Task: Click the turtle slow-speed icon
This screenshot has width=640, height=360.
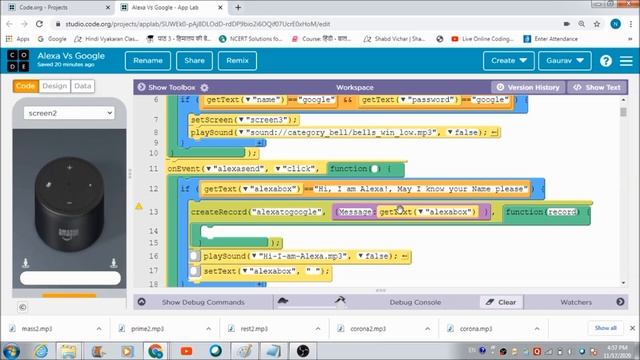Action: click(x=283, y=301)
